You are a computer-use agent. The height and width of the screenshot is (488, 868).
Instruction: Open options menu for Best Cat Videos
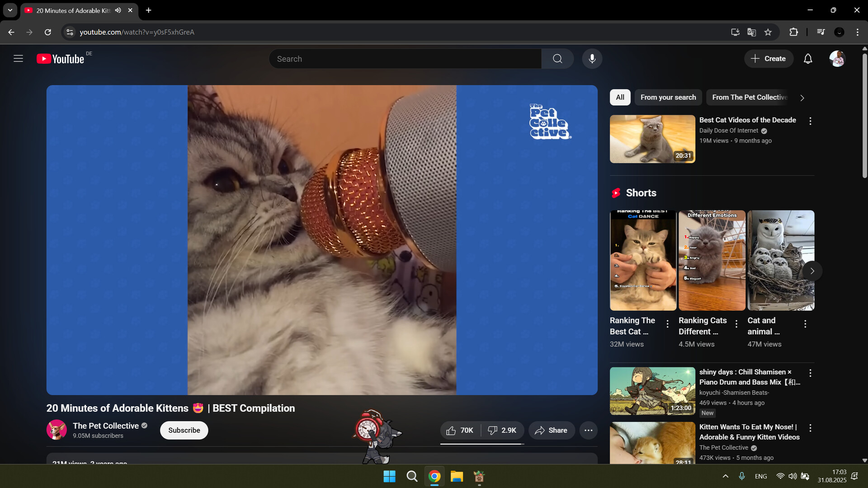pyautogui.click(x=810, y=121)
